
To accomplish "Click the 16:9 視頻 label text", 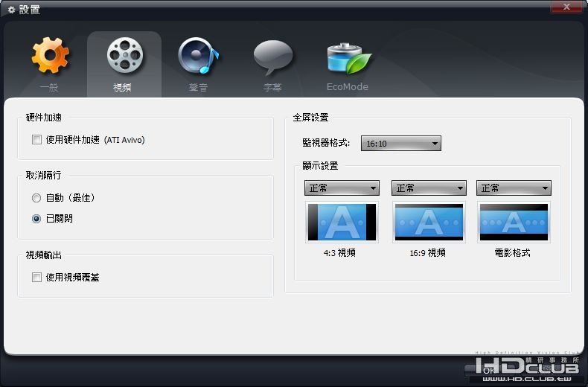I will pos(427,253).
